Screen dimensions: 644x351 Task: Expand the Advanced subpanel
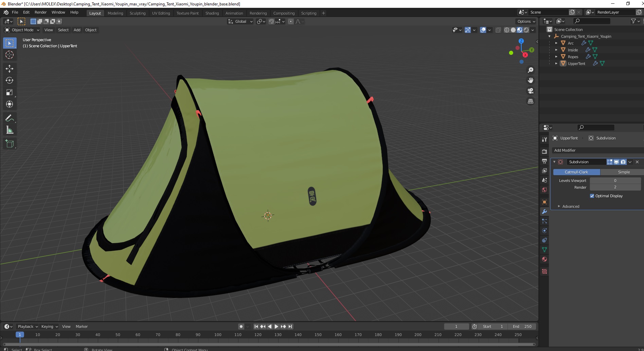point(571,206)
